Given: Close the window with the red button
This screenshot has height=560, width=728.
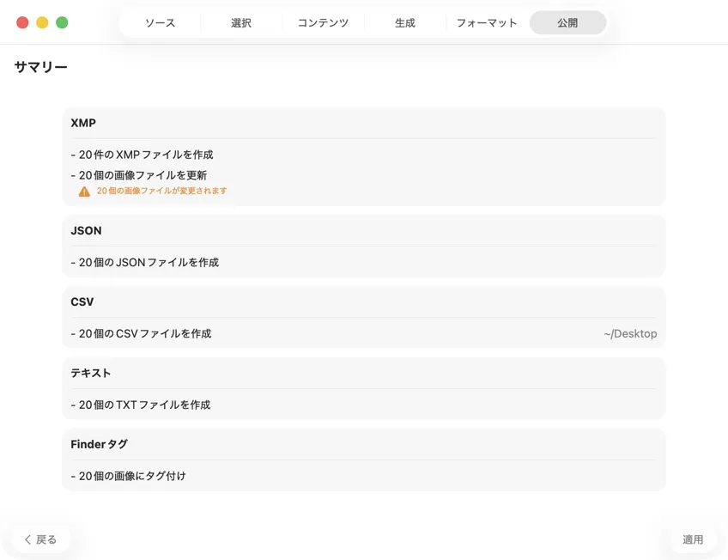Looking at the screenshot, I should point(22,22).
